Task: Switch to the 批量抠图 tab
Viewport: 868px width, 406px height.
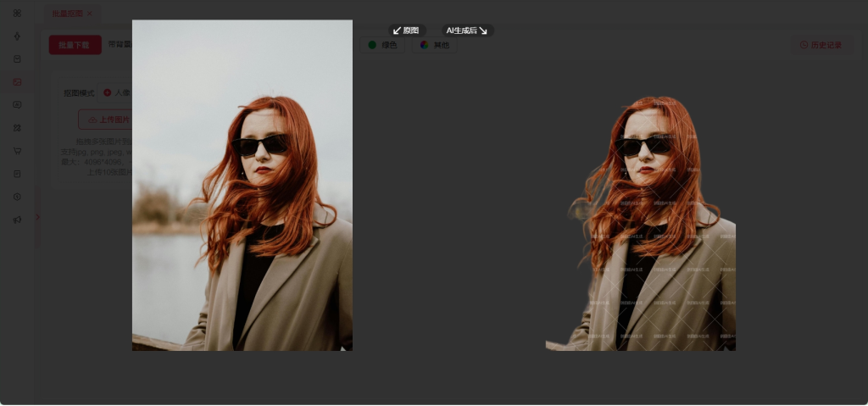Action: tap(67, 14)
